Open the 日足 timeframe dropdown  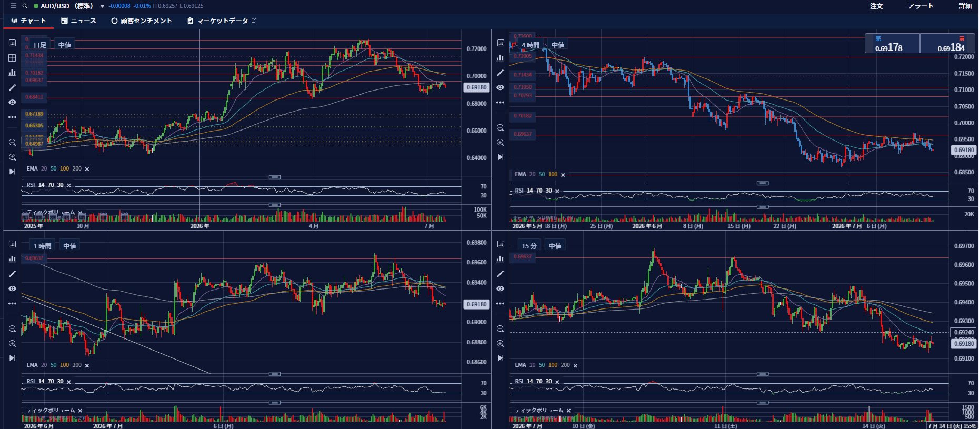[x=40, y=45]
